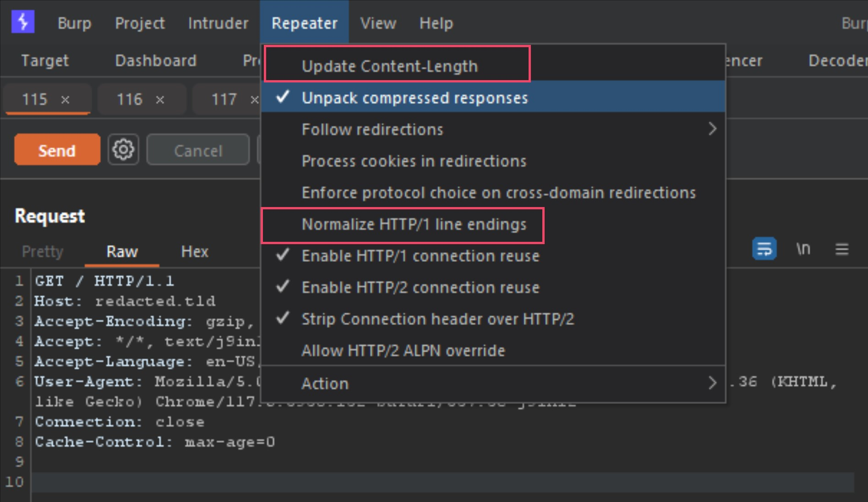Toggle word wrap icon in request editor

coord(764,249)
